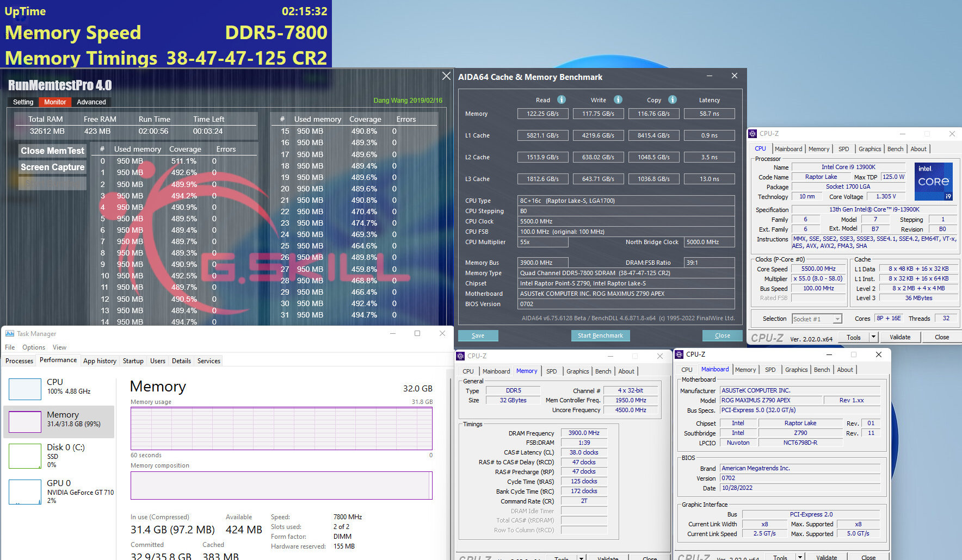
Task: Click the Intel Core i9 logo
Action: pyautogui.click(x=933, y=182)
